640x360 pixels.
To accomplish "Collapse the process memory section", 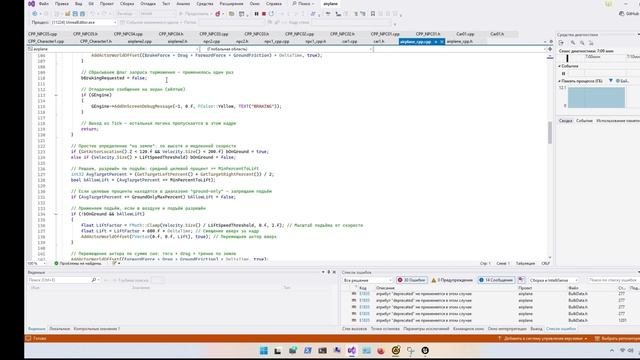I will pyautogui.click(x=560, y=81).
